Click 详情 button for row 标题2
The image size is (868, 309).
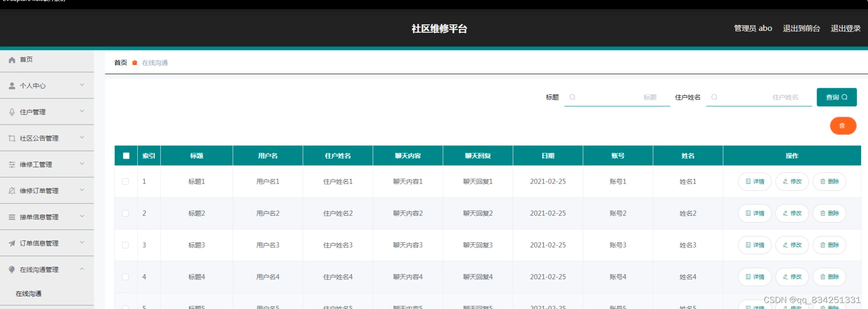(755, 213)
